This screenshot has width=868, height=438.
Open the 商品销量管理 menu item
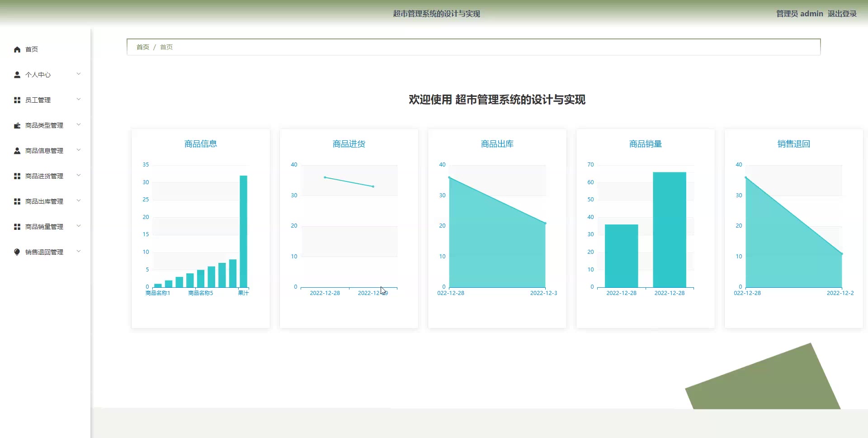44,227
